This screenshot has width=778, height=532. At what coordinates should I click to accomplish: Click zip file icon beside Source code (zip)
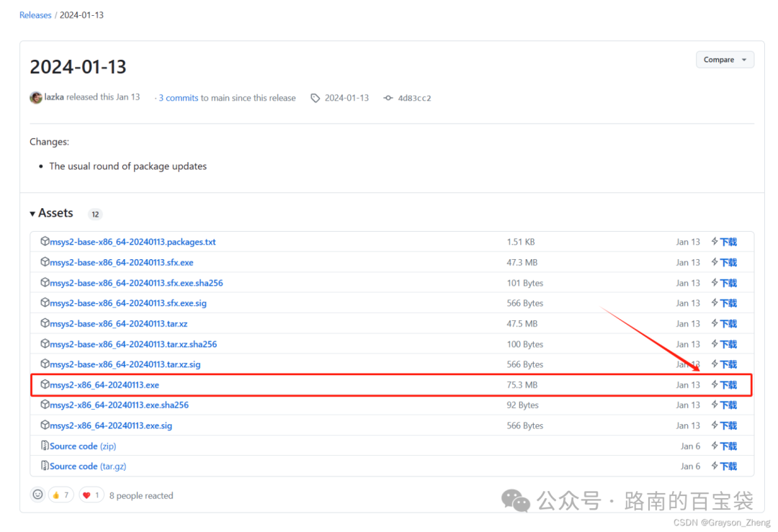point(45,446)
